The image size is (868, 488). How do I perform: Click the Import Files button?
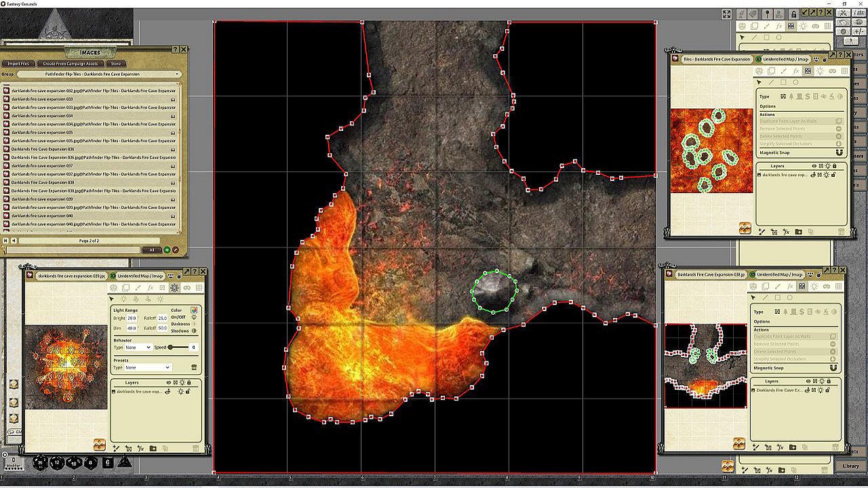tap(18, 64)
